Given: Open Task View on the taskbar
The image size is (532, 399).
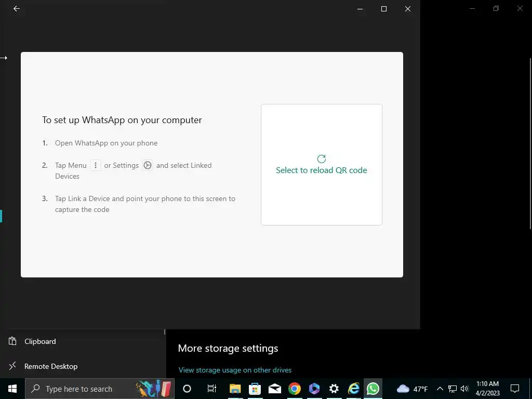Looking at the screenshot, I should coord(212,389).
